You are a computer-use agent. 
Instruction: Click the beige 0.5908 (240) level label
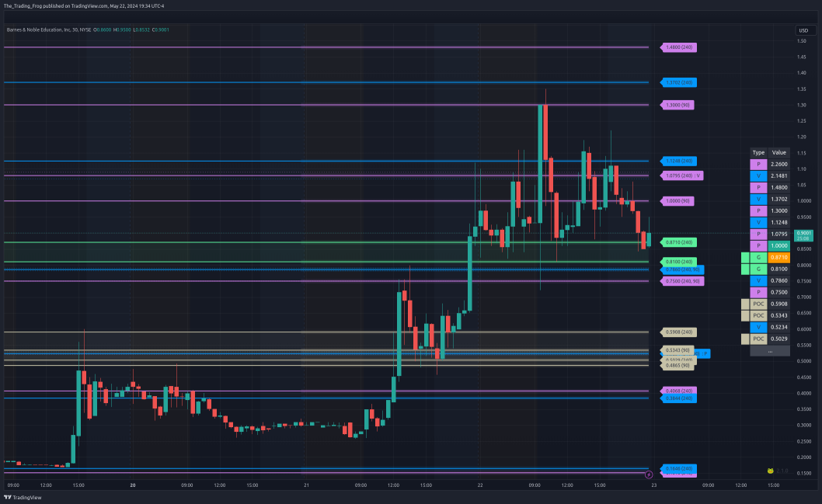tap(680, 332)
